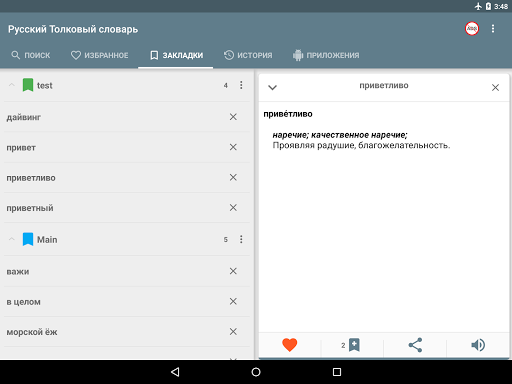512x384 pixels.
Task: Close the приветливо article panel
Action: (x=495, y=87)
